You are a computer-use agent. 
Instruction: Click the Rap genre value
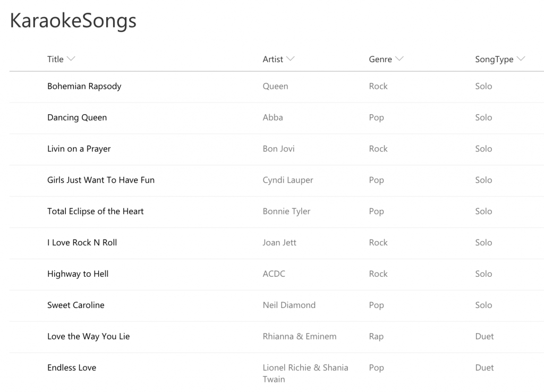376,337
